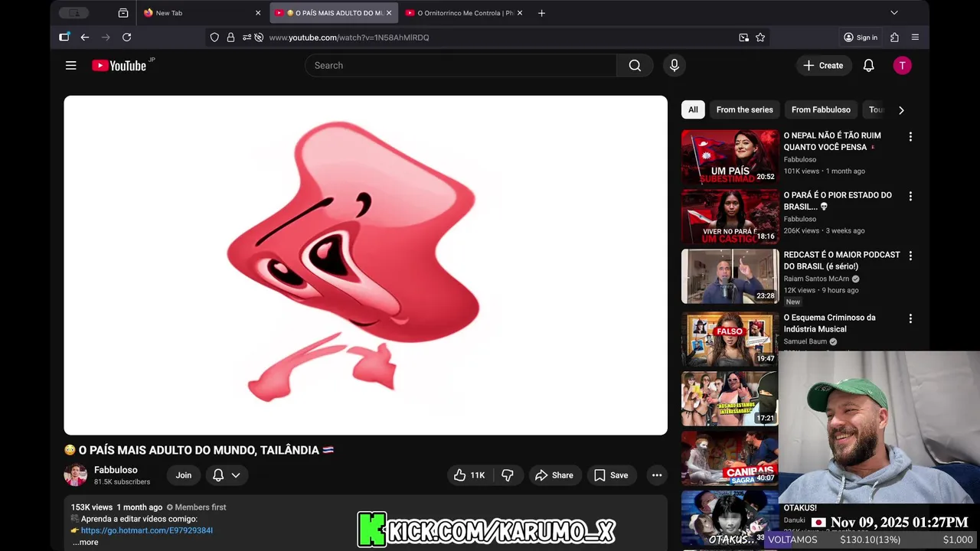The image size is (980, 551).
Task: Open Firefox sidebar toggle icon
Action: click(x=64, y=37)
